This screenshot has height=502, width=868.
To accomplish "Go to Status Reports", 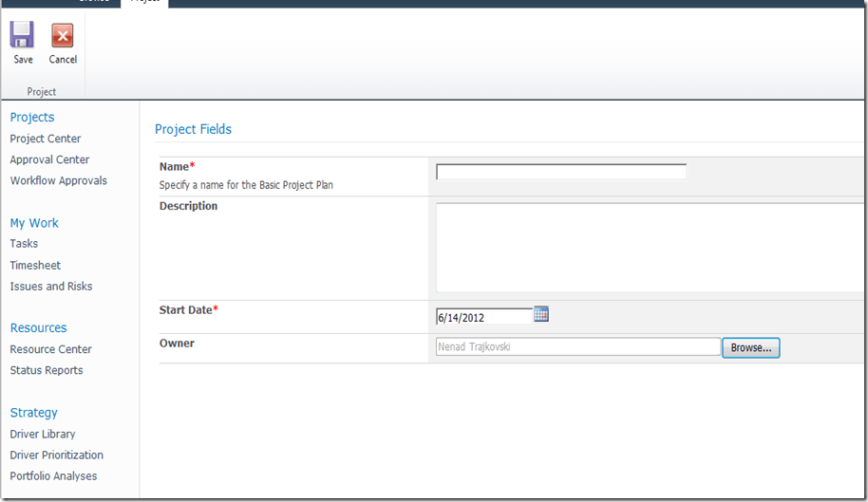I will (47, 370).
